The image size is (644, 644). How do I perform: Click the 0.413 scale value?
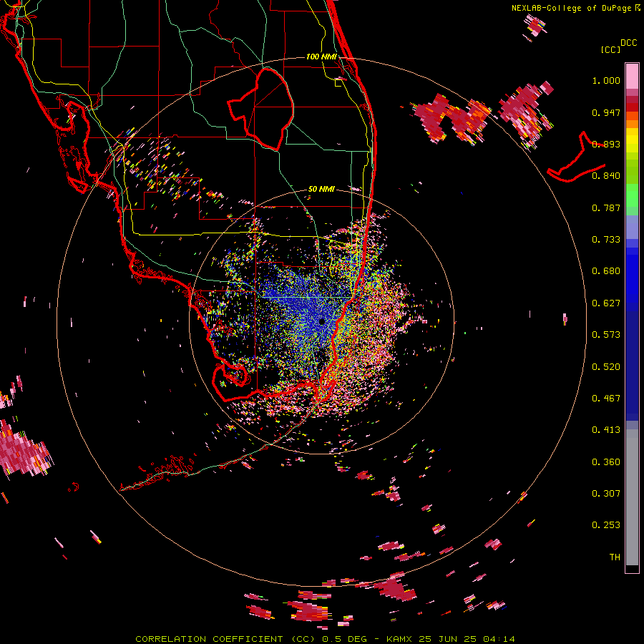(x=606, y=430)
